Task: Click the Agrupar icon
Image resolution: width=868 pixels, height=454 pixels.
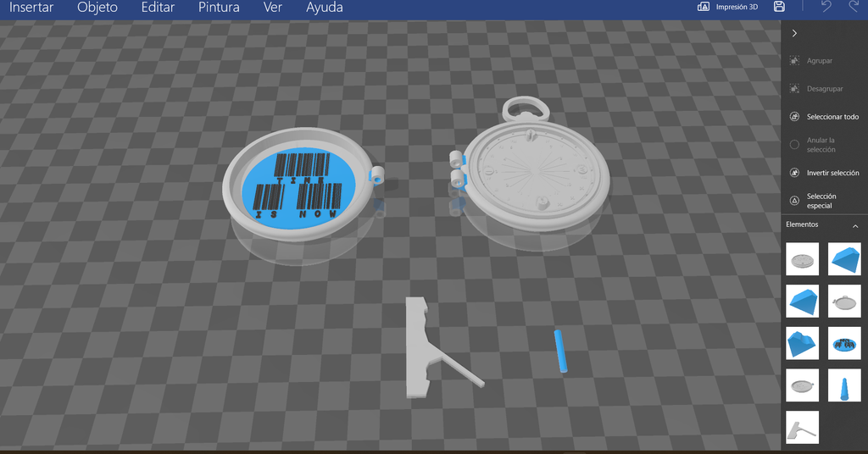Action: point(794,61)
